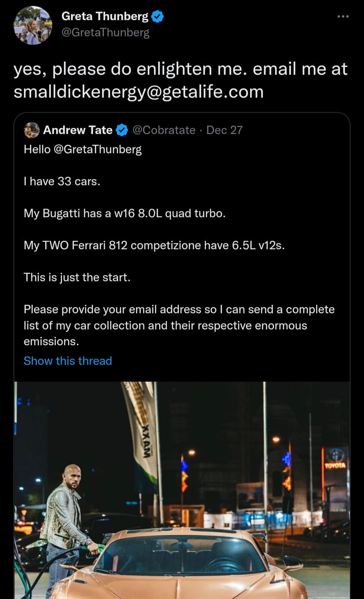
Task: Click the @GretaThunberg handle under the display name
Action: (x=106, y=32)
